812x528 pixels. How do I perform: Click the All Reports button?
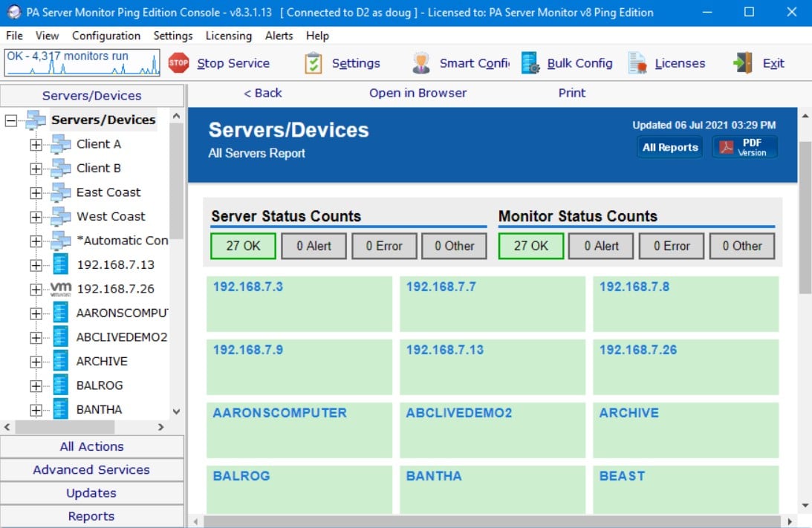click(669, 147)
